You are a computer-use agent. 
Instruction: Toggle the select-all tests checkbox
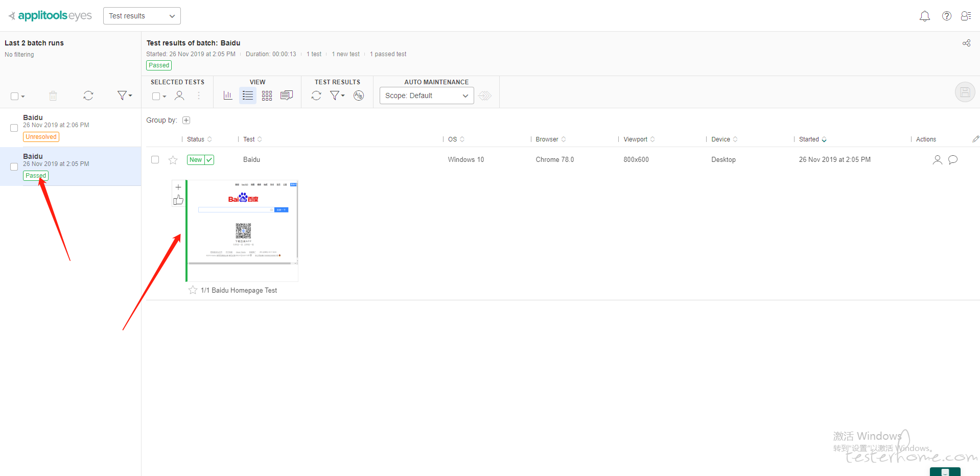pos(156,96)
